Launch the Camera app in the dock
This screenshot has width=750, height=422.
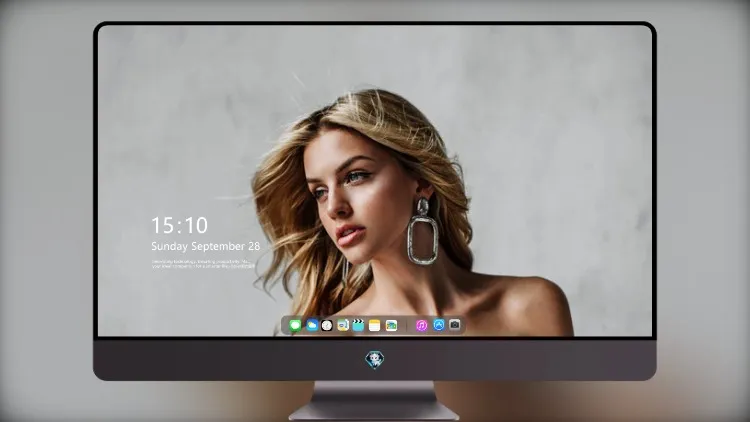455,325
